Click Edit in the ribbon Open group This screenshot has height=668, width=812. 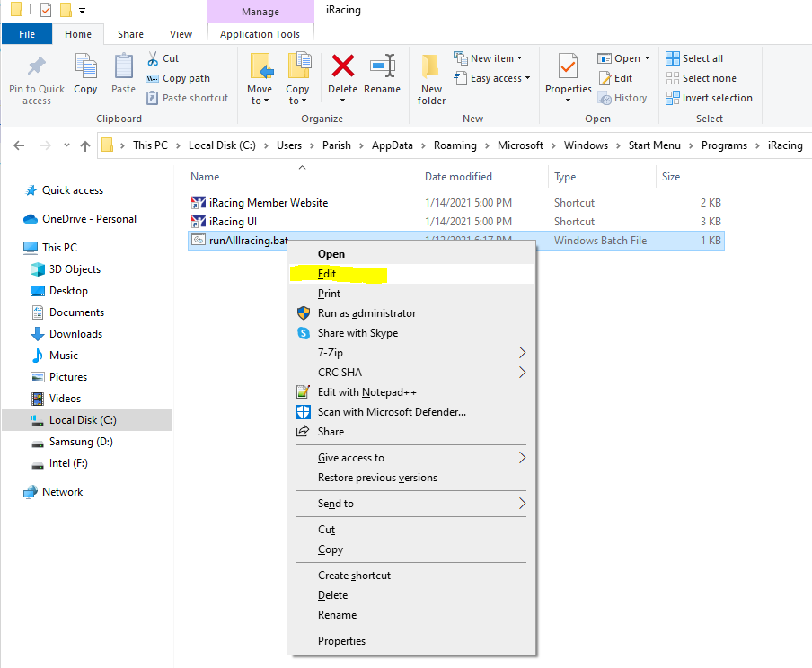click(x=616, y=78)
